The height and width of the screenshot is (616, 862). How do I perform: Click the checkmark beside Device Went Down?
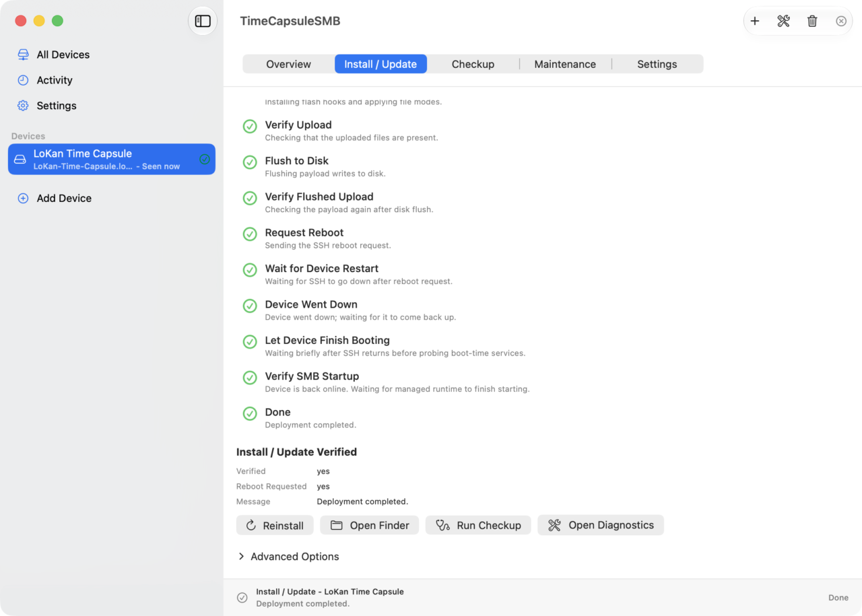pyautogui.click(x=250, y=306)
